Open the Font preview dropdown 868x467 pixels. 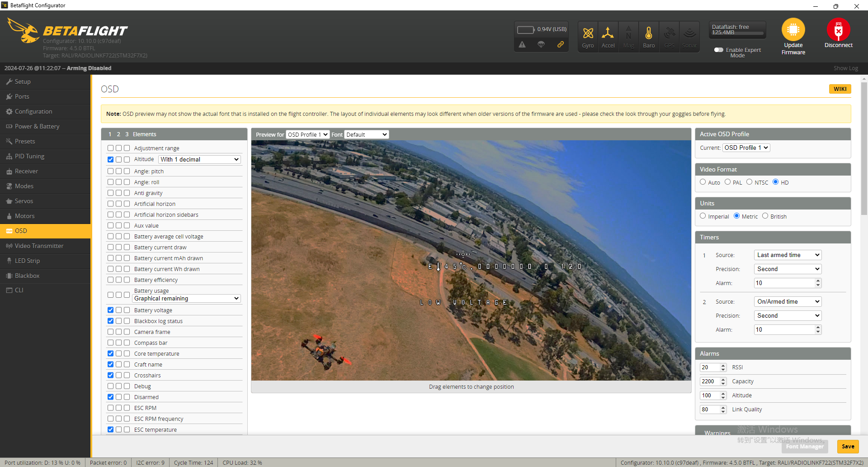pyautogui.click(x=367, y=134)
